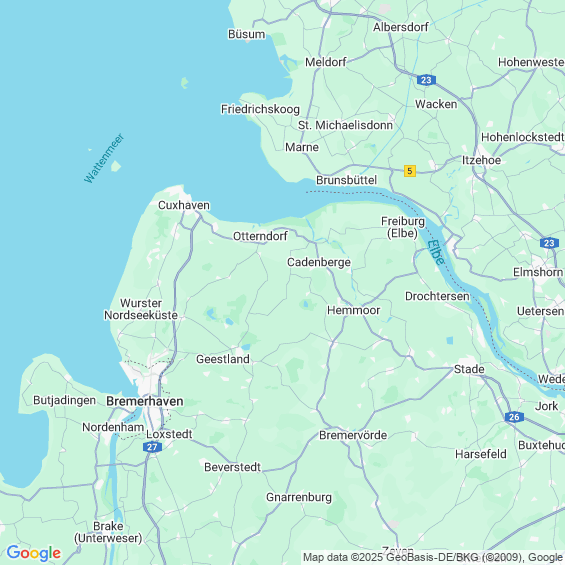The height and width of the screenshot is (565, 565).
Task: Select the Stade town label
Action: [469, 369]
